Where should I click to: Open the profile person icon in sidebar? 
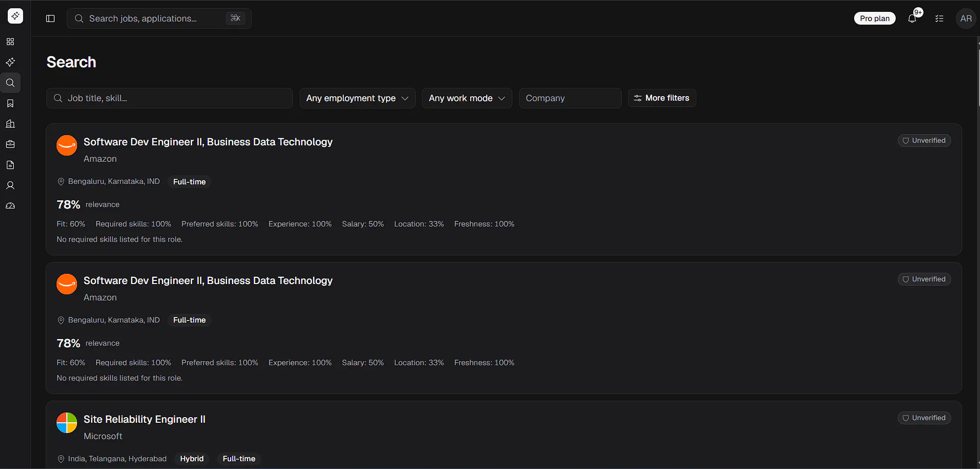click(x=10, y=185)
